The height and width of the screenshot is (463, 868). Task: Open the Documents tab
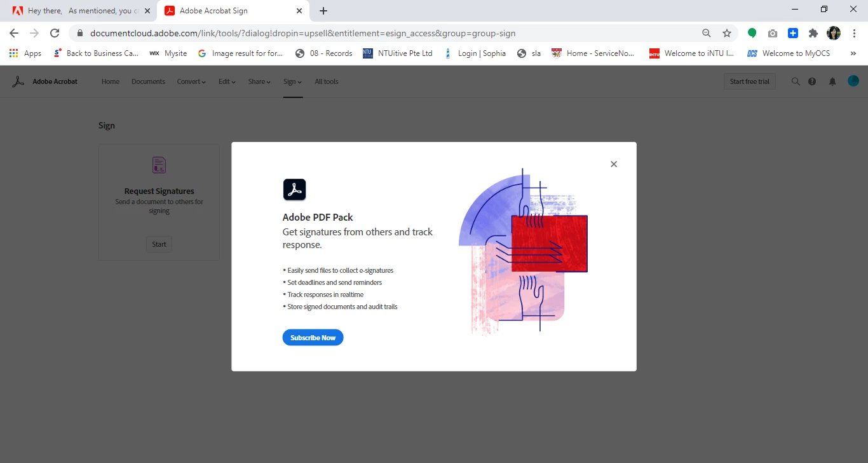pyautogui.click(x=148, y=81)
